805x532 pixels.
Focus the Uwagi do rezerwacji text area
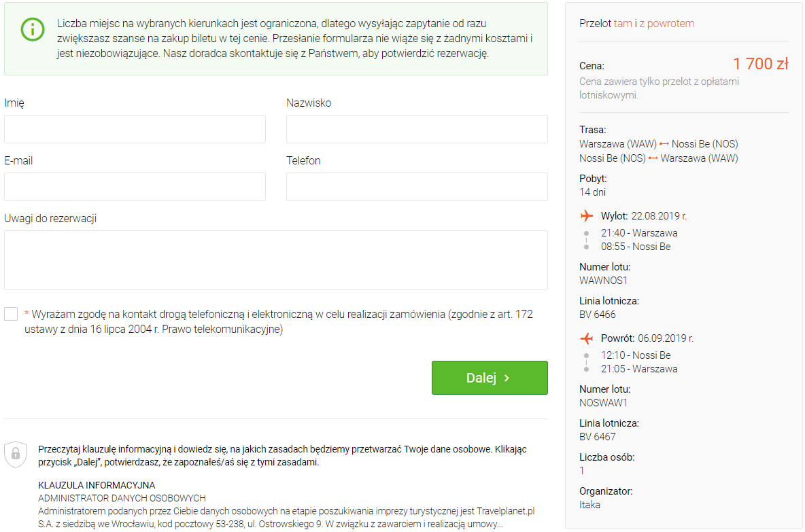pos(275,260)
